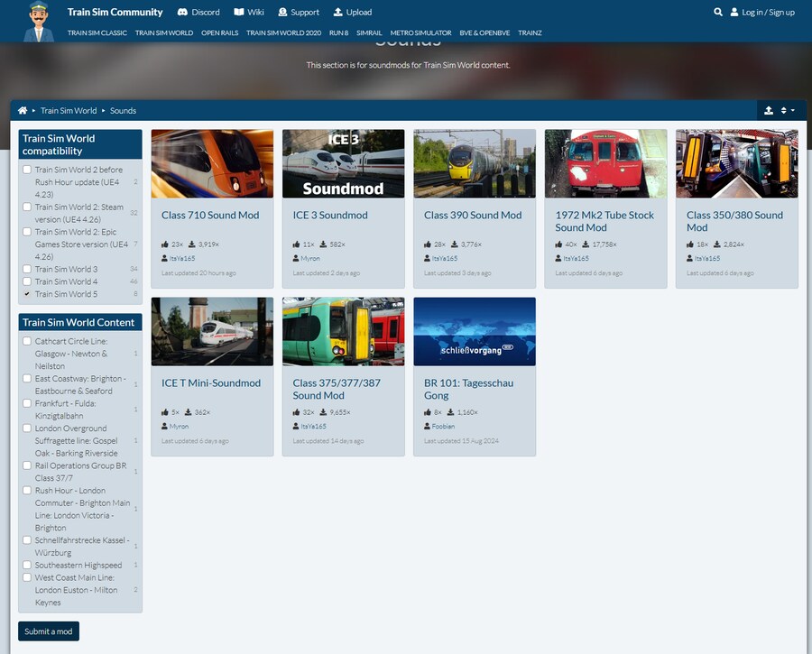Viewport: 812px width, 654px height.
Task: Click the home icon in breadcrumb
Action: click(23, 111)
